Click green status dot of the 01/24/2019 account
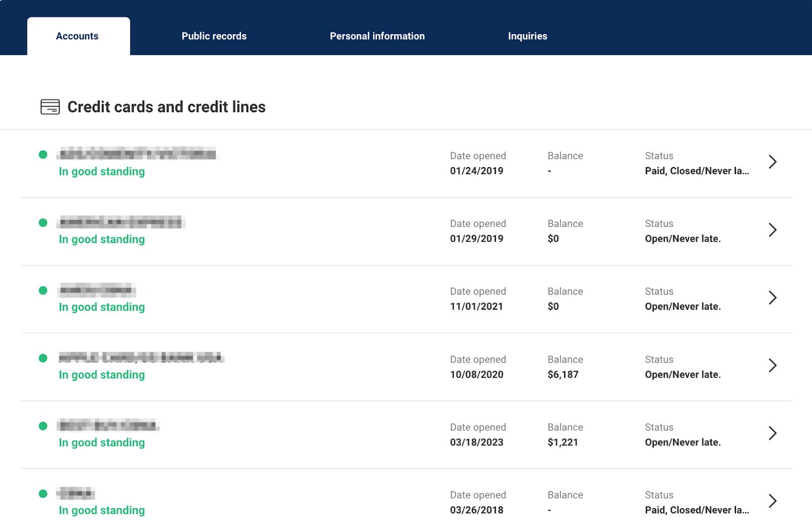 (43, 154)
